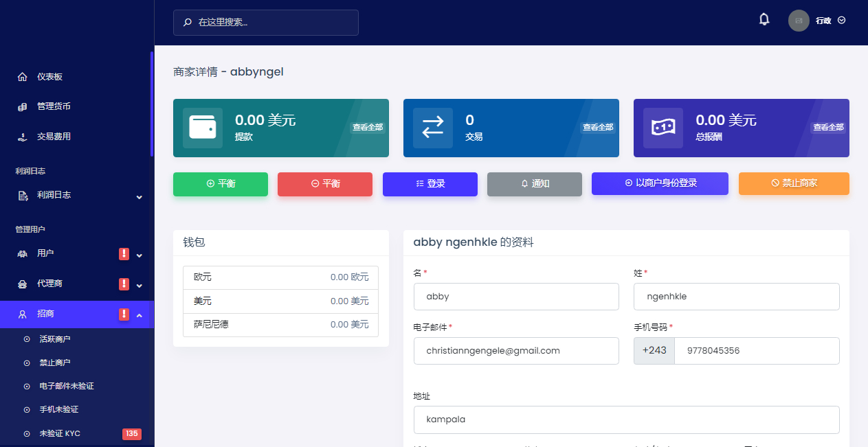Click the search magnifier icon
Image resolution: width=868 pixels, height=447 pixels.
point(188,23)
